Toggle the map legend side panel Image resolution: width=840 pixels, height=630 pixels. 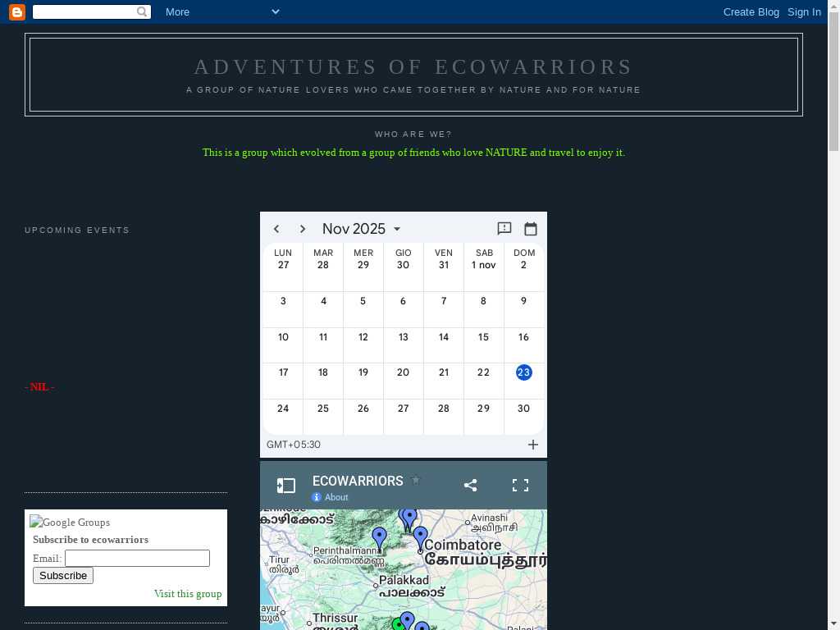[x=285, y=486]
